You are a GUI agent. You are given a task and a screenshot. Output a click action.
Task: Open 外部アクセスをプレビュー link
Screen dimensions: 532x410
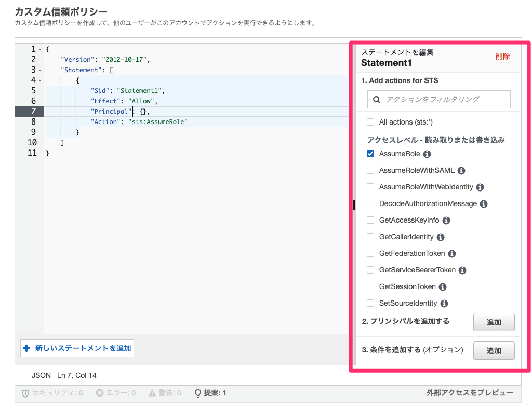tap(470, 393)
